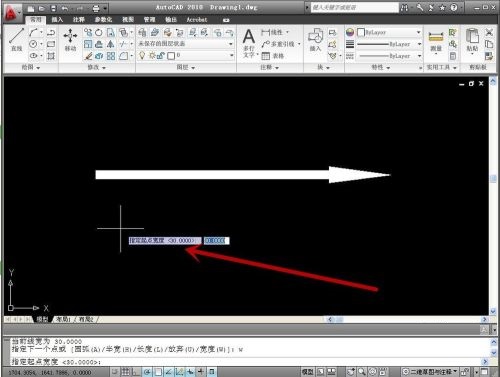Toggle Ortho mode in status bar

(x=136, y=372)
